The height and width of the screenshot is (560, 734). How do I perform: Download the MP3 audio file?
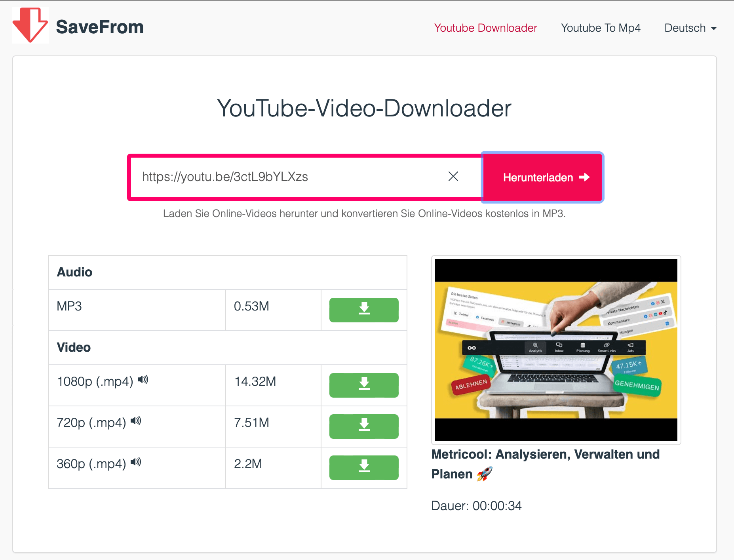(363, 310)
